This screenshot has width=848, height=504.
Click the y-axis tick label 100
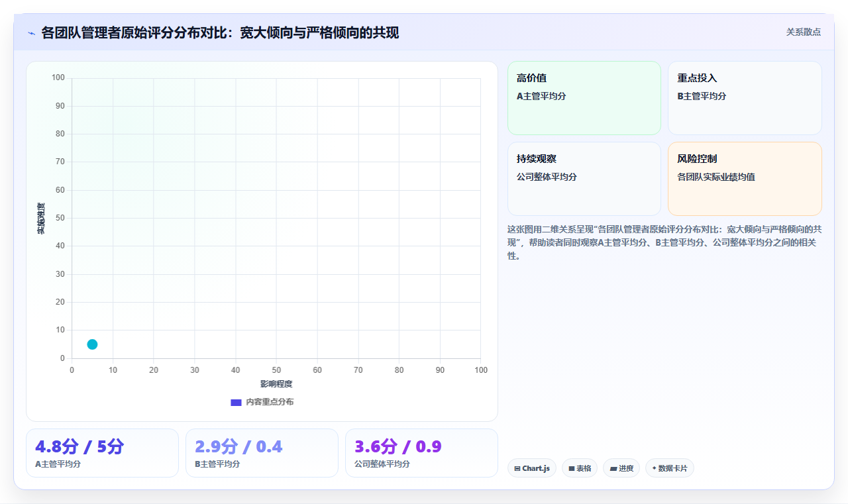coord(58,78)
